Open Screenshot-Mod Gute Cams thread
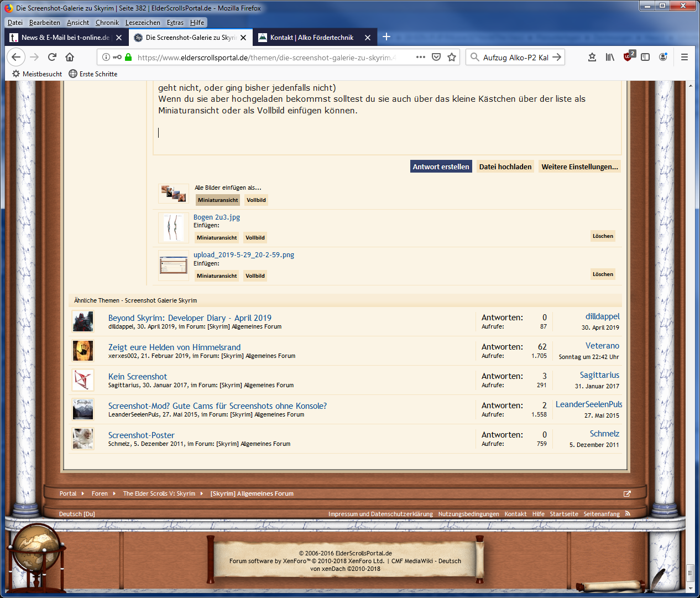 (217, 406)
